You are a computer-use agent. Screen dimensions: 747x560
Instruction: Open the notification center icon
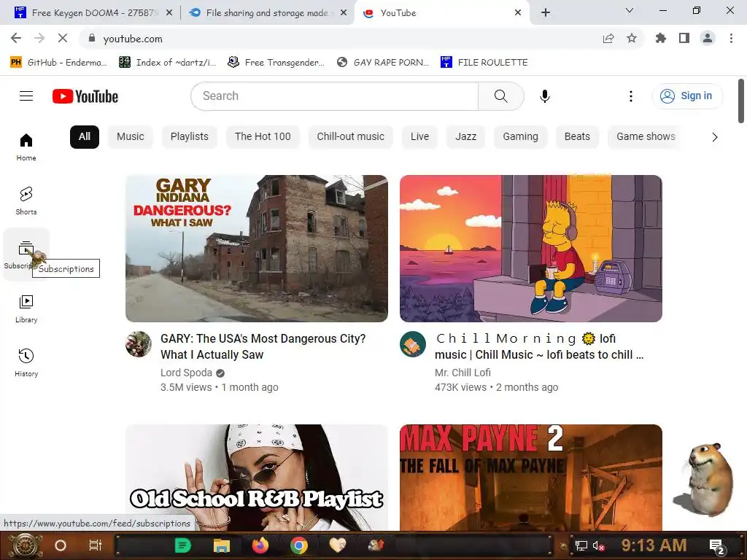pyautogui.click(x=717, y=547)
